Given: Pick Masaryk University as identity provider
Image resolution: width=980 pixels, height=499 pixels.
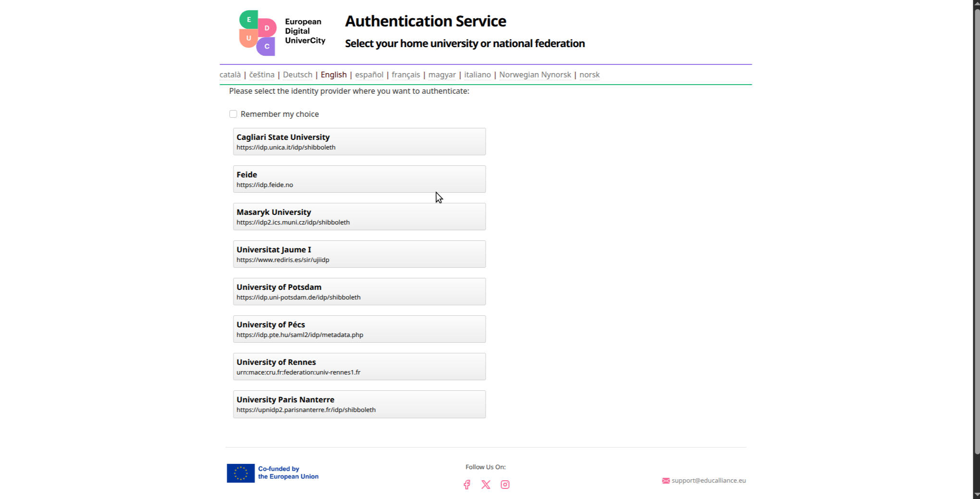Looking at the screenshot, I should (x=359, y=216).
